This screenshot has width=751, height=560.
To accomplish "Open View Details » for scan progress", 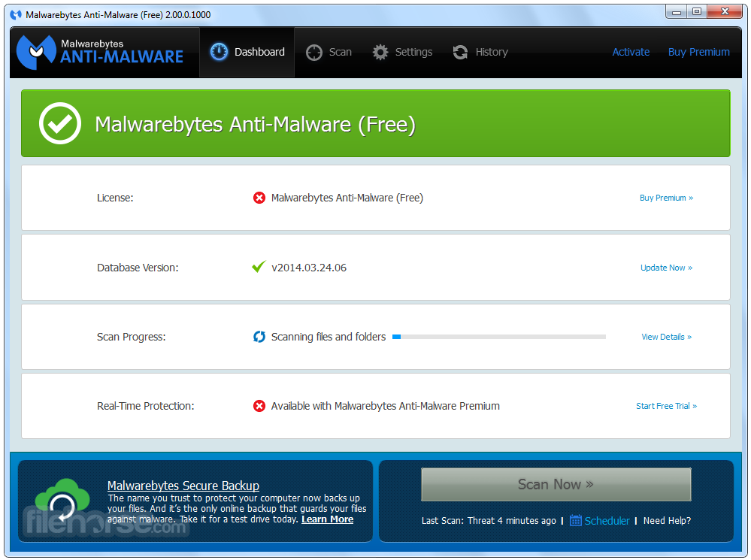I will click(666, 337).
